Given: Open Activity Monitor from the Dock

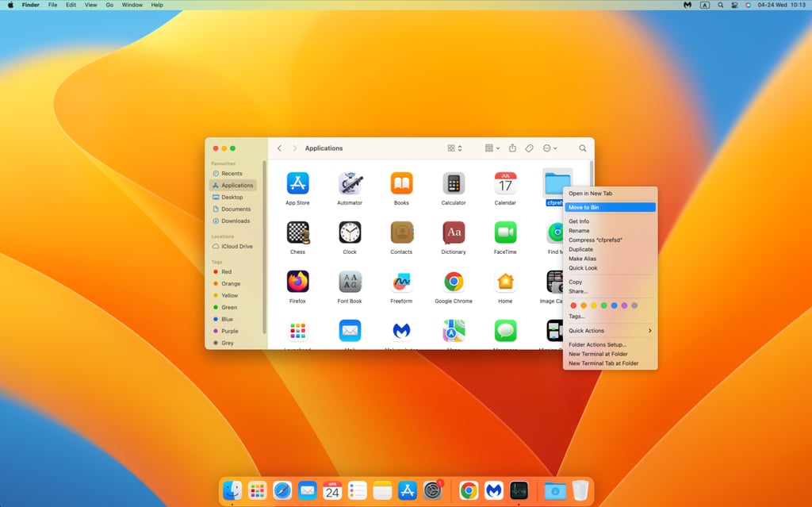Looking at the screenshot, I should click(x=519, y=490).
